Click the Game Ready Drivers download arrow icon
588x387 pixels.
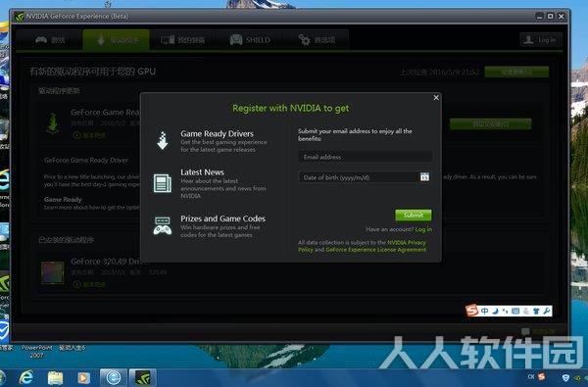tap(163, 141)
